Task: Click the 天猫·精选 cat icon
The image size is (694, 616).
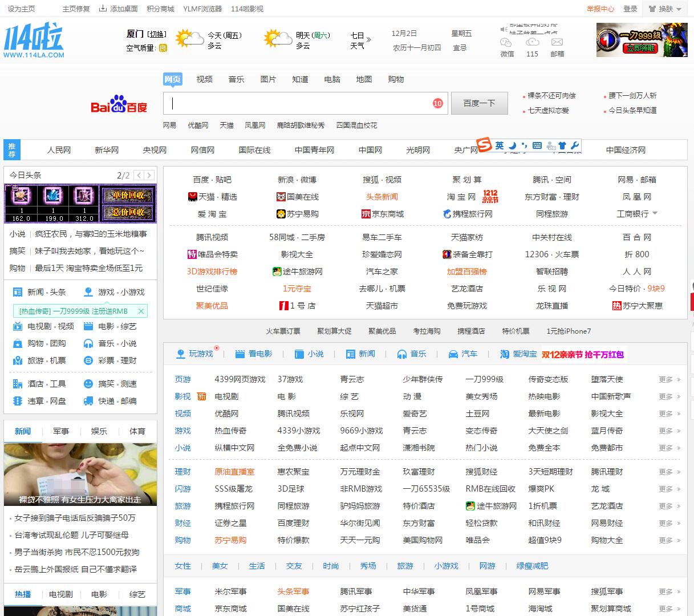Action: (193, 197)
